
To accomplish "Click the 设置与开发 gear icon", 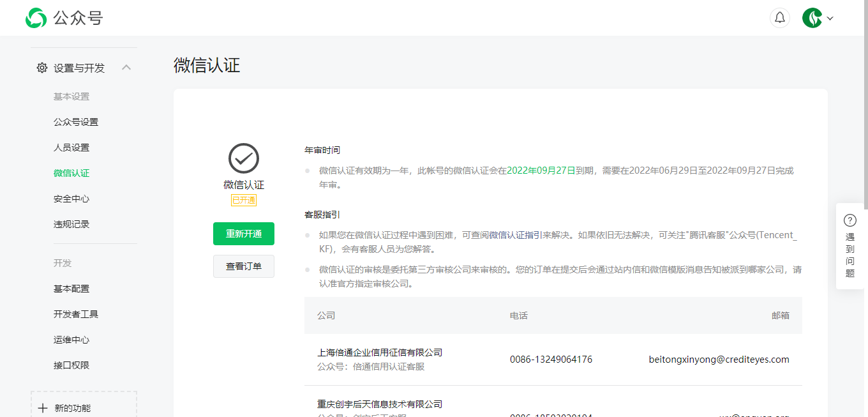I will pyautogui.click(x=41, y=68).
